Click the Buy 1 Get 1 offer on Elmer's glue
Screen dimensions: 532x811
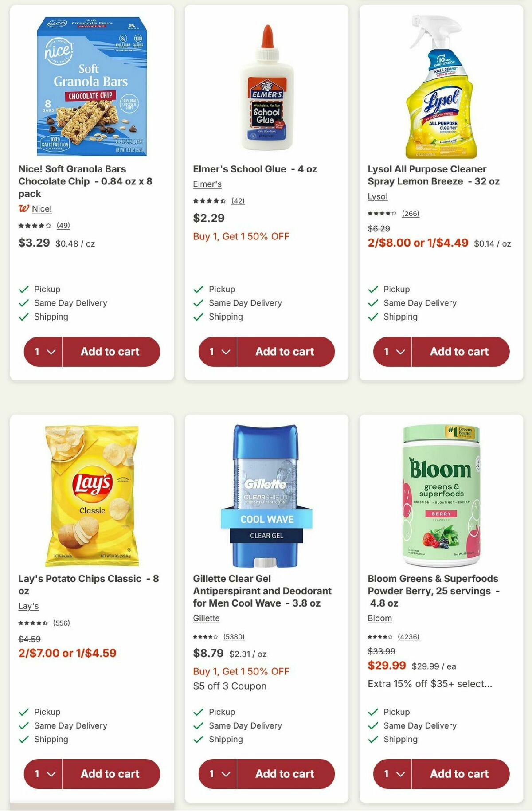point(241,236)
